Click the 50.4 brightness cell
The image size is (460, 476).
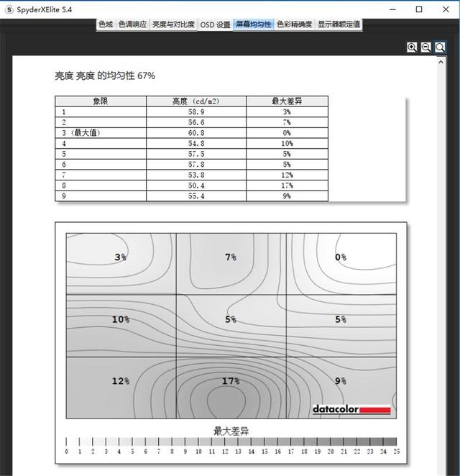tap(196, 186)
